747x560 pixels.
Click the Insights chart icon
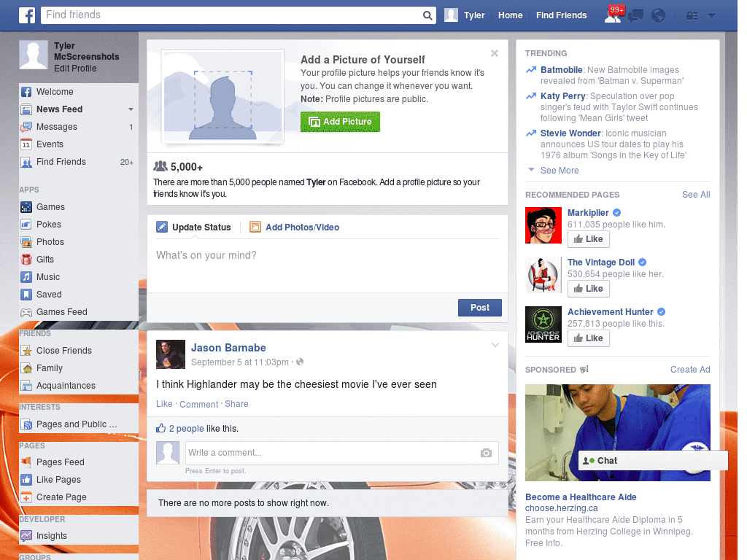point(26,536)
